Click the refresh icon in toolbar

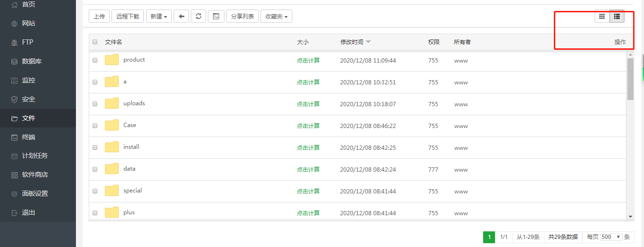coord(198,16)
